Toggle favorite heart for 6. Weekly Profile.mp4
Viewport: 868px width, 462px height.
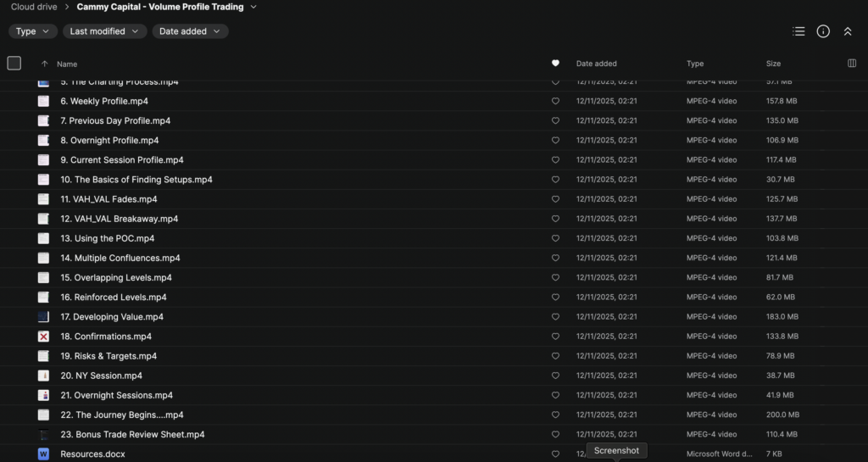click(x=555, y=101)
